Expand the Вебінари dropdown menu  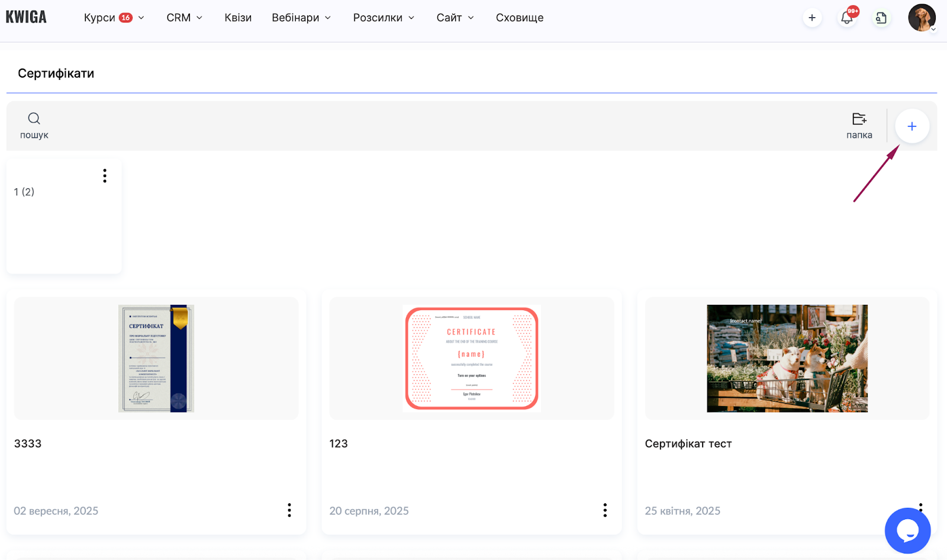pos(301,18)
